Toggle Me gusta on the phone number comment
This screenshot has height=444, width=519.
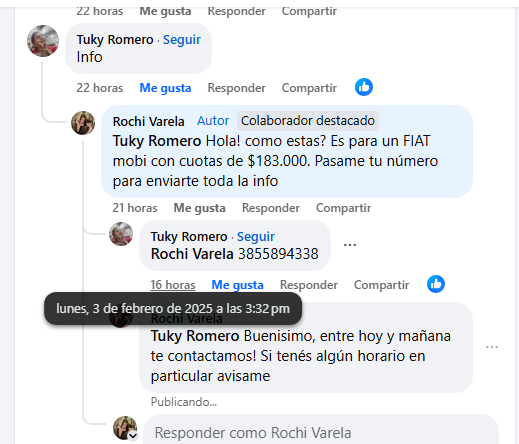point(237,285)
